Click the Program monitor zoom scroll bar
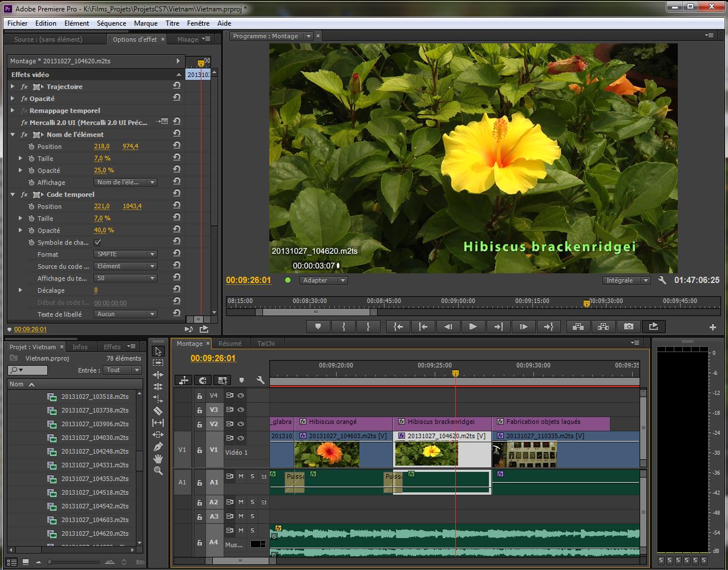 (x=317, y=312)
